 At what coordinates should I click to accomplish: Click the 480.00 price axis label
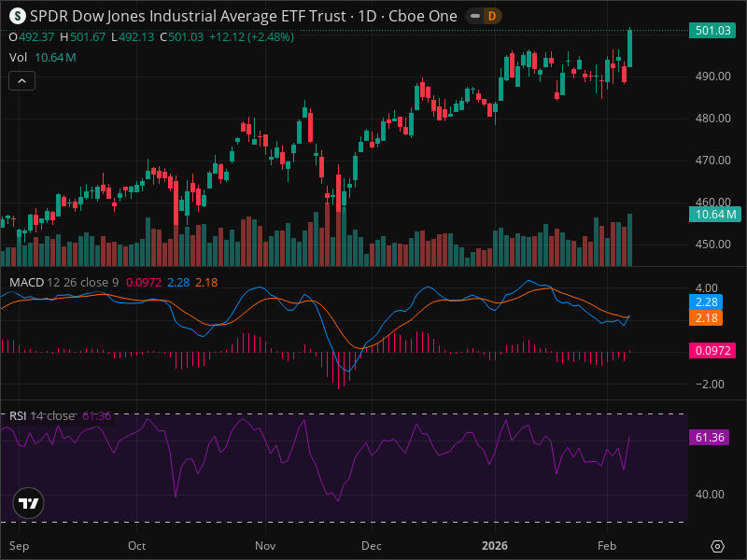pyautogui.click(x=712, y=119)
